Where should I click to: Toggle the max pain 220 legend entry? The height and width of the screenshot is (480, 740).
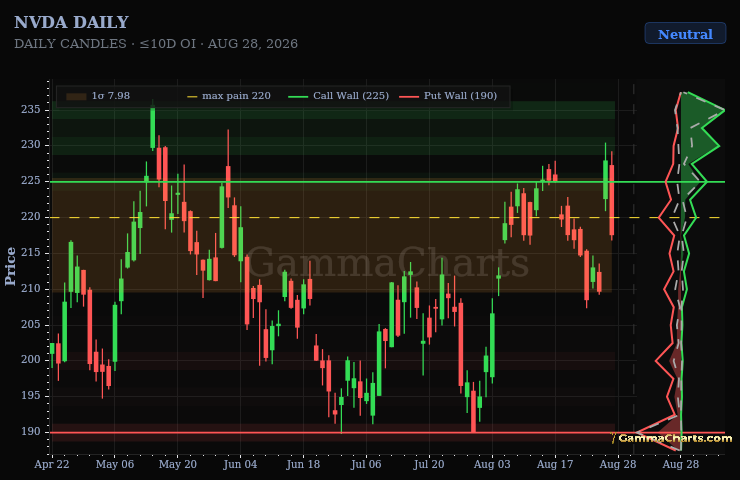pos(229,96)
